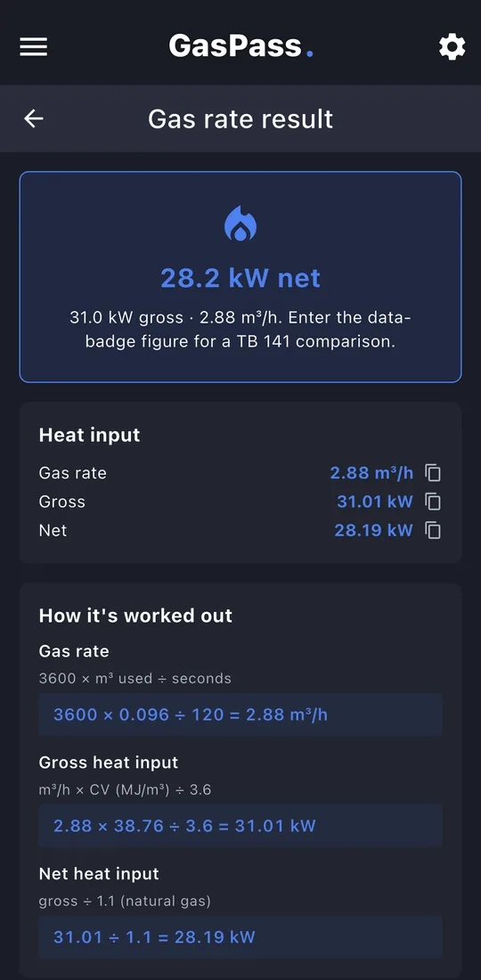Tap the 28.19 kW net value
Viewport: 481px width, 980px height.
pyautogui.click(x=373, y=530)
